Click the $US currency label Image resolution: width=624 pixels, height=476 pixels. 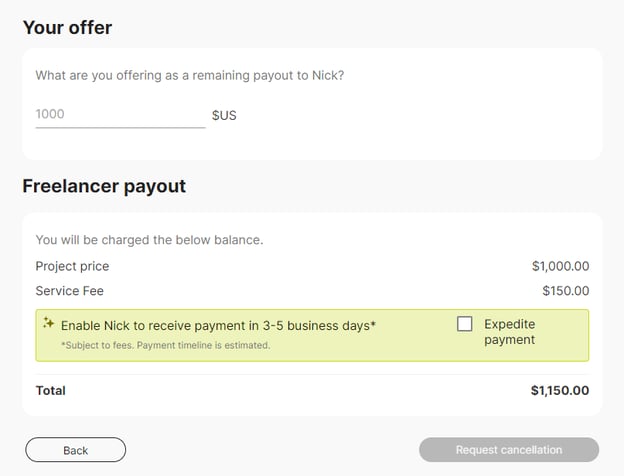[x=224, y=115]
